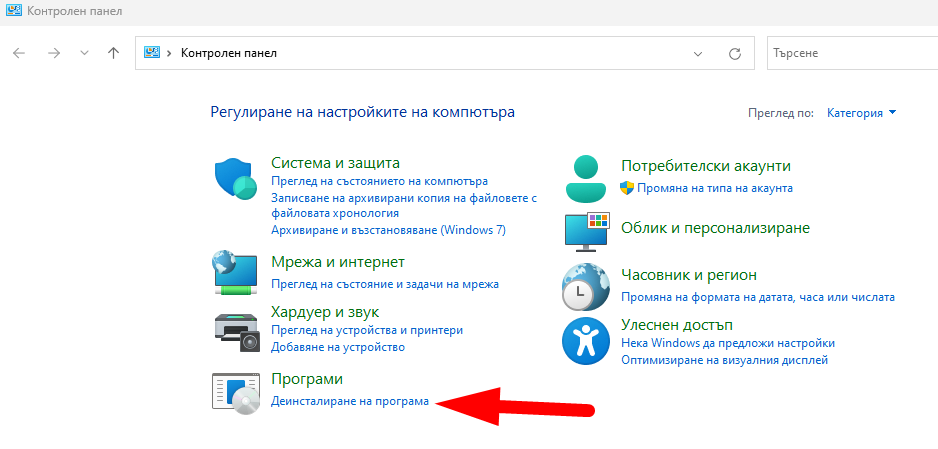Open the Часовник и регион heading

click(x=689, y=275)
